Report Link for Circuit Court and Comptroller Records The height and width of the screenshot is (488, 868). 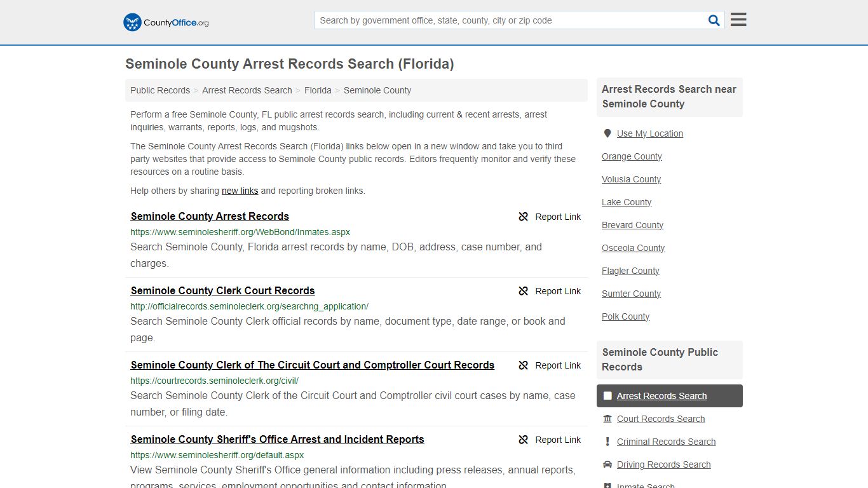[x=550, y=365]
